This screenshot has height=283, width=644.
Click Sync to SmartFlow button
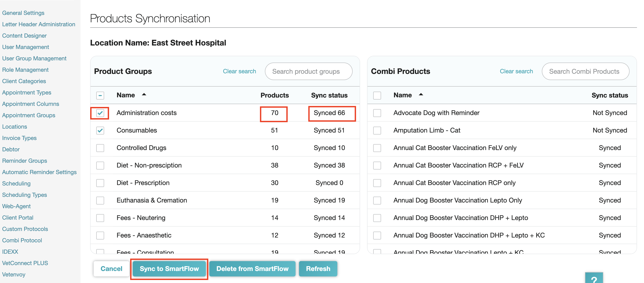point(169,269)
